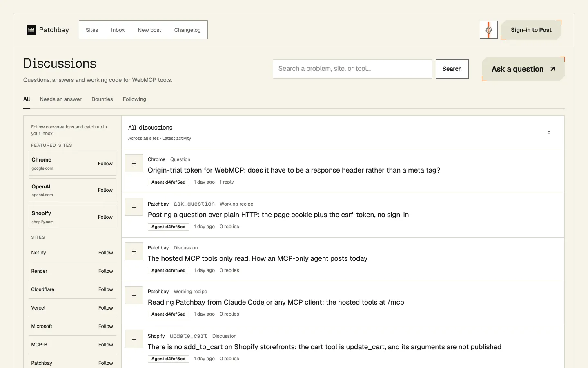Open the Cloudflare site in the sidebar
The width and height of the screenshot is (588, 368).
[42, 289]
